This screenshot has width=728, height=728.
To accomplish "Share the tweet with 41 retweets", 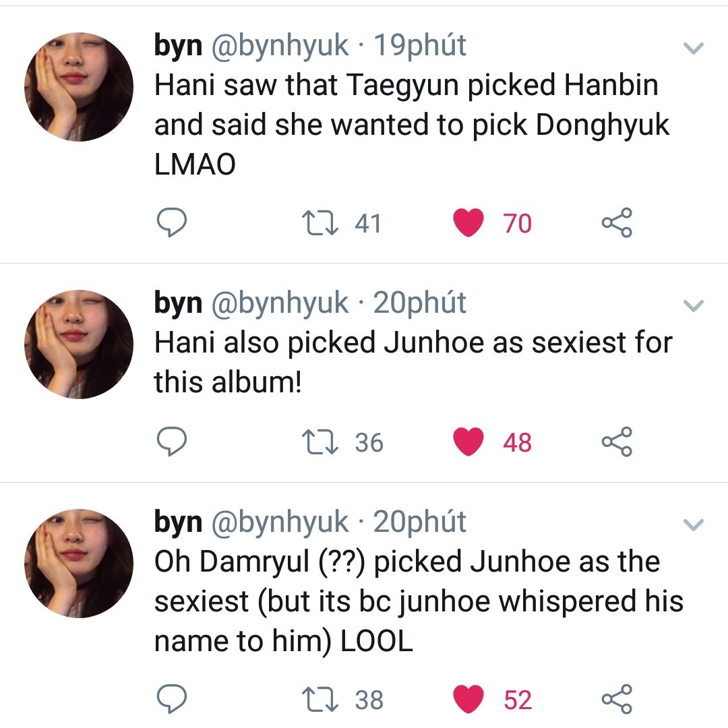I will (617, 223).
